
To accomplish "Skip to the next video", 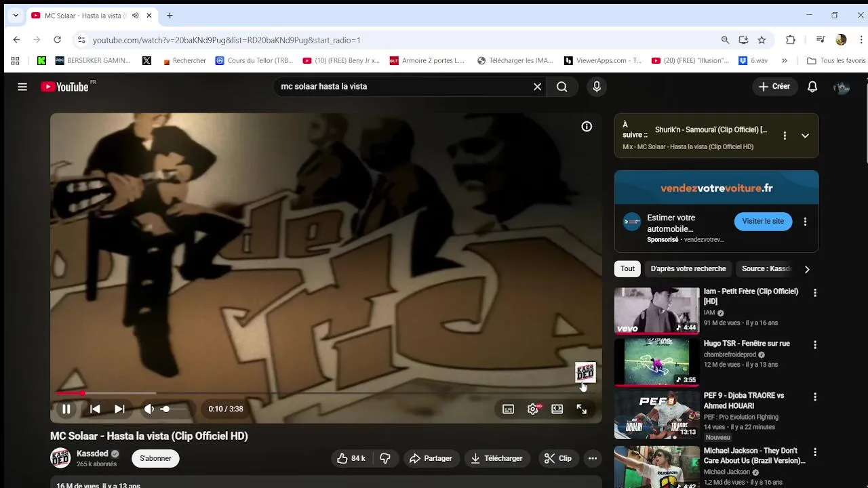I will tap(119, 409).
